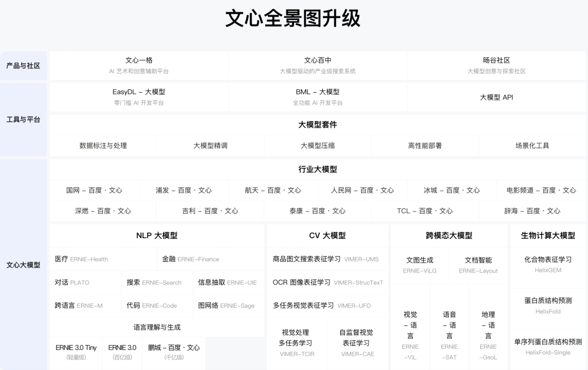
Task: Open the 国网 – 百度·文心 industry model
Action: click(x=94, y=190)
